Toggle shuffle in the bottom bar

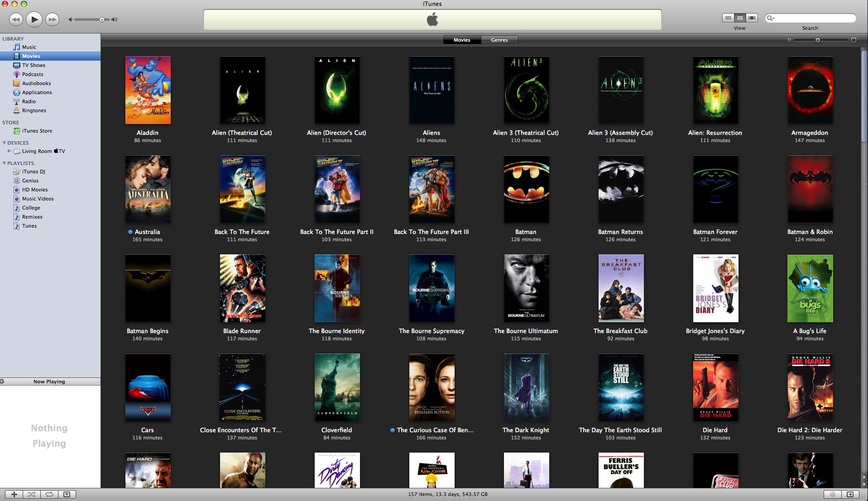(32, 494)
